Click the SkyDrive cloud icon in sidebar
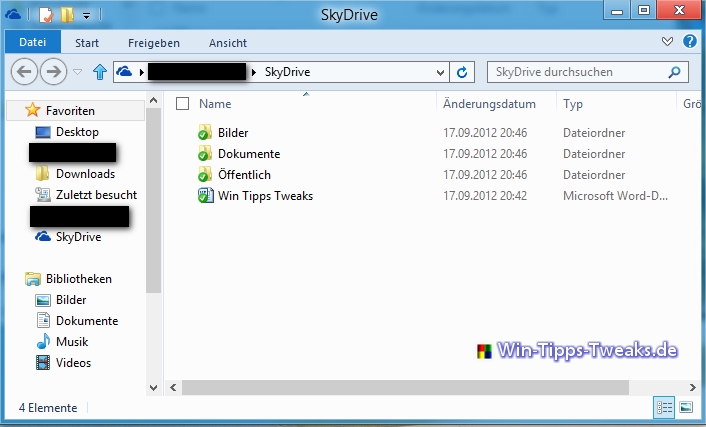The height and width of the screenshot is (427, 706). point(43,236)
